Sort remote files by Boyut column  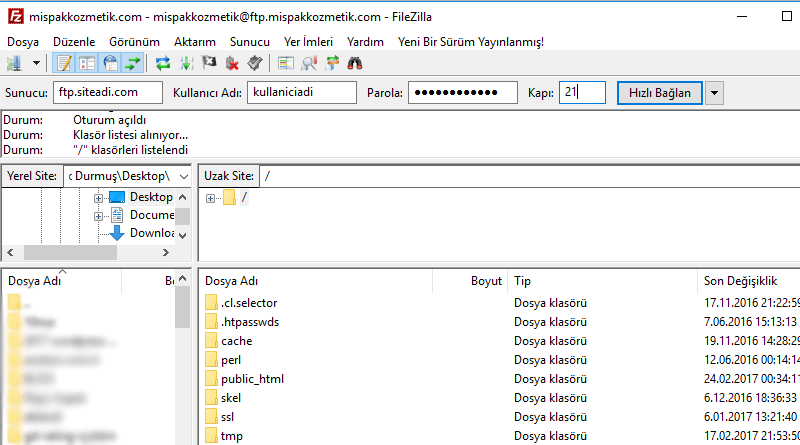click(x=470, y=281)
